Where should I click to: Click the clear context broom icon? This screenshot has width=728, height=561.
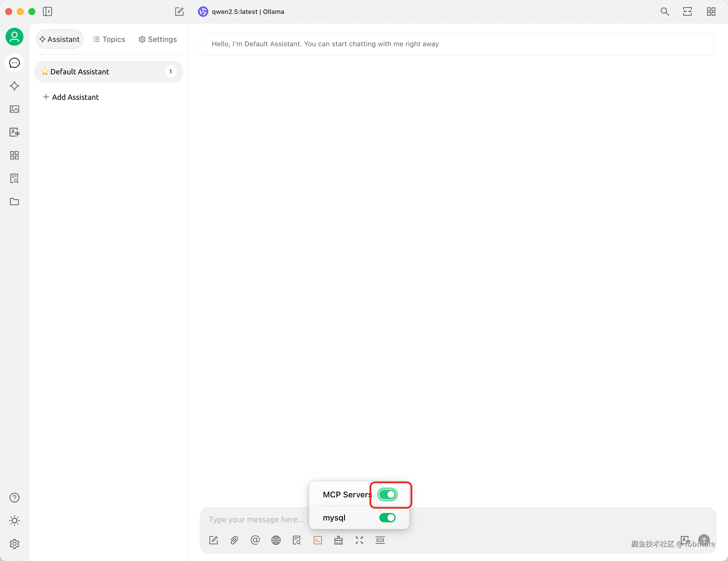click(338, 540)
